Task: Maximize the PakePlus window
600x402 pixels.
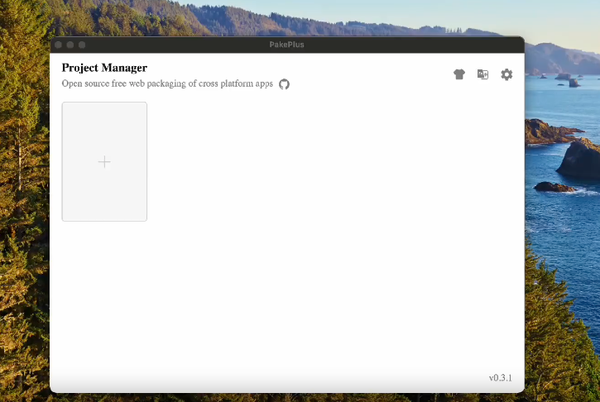Action: tap(82, 45)
